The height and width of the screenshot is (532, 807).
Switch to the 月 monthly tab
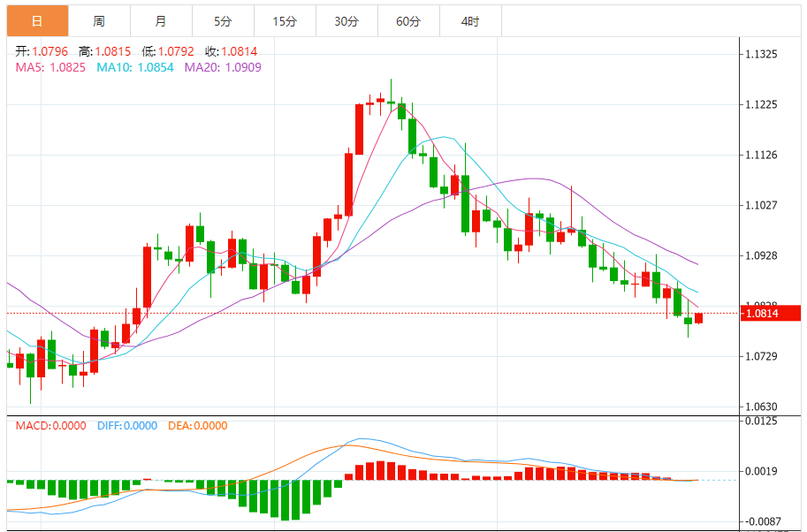[x=161, y=21]
